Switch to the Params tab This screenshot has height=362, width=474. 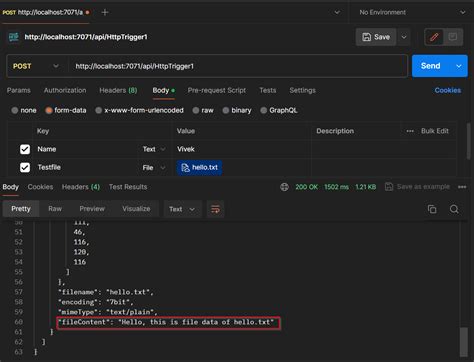click(x=19, y=90)
